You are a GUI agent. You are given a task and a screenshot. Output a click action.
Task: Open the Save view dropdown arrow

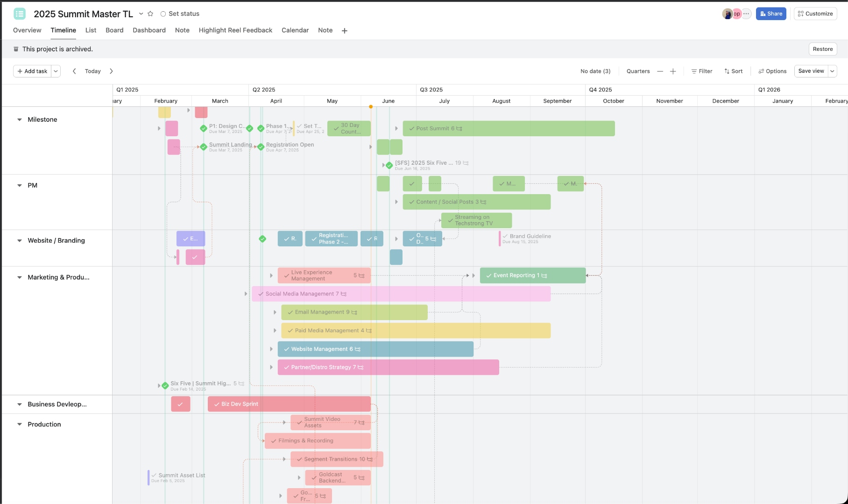pos(833,71)
